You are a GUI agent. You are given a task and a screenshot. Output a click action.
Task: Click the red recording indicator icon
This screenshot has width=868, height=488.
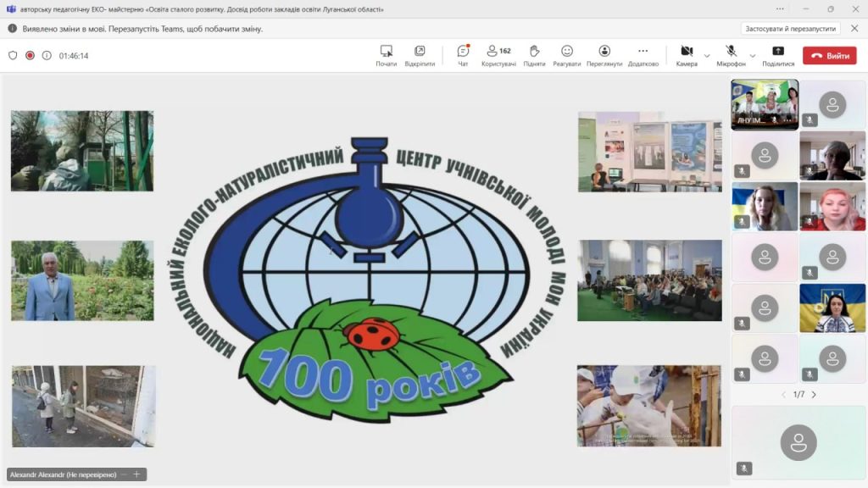pos(30,56)
